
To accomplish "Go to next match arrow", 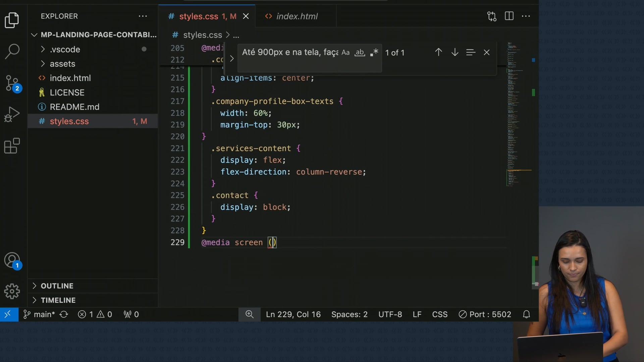I will (454, 52).
